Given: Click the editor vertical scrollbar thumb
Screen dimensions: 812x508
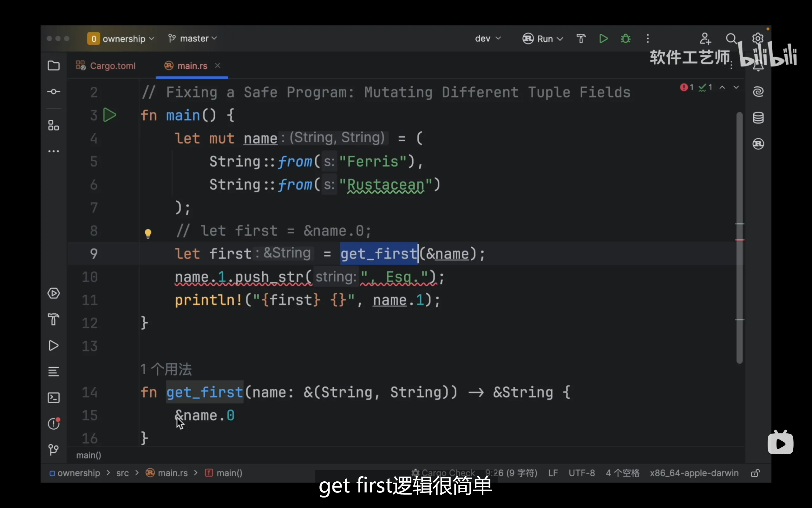Looking at the screenshot, I should point(740,238).
